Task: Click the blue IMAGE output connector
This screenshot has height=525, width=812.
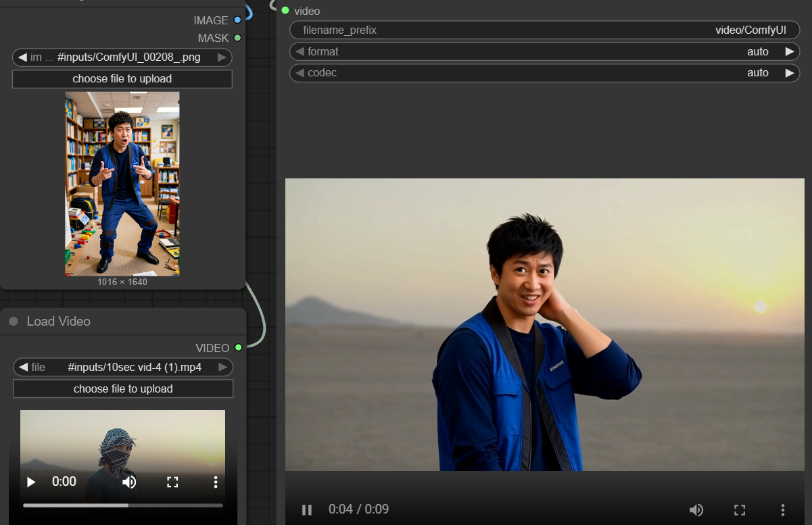Action: click(x=237, y=20)
